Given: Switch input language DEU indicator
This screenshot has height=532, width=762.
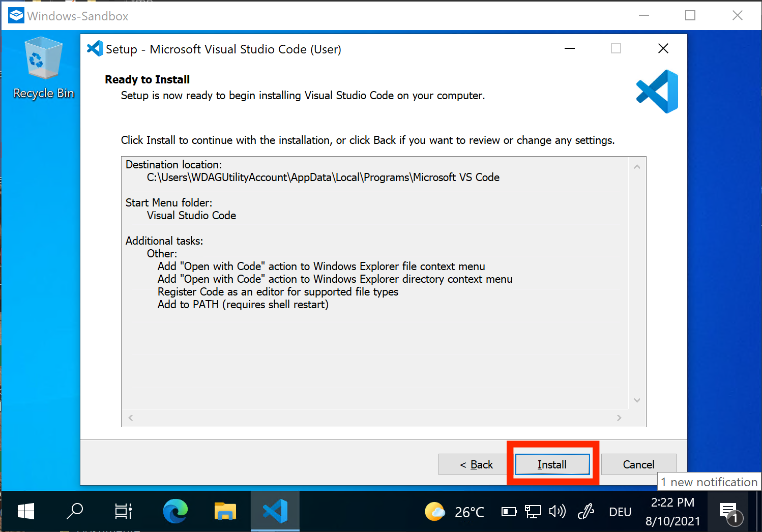Looking at the screenshot, I should point(620,512).
